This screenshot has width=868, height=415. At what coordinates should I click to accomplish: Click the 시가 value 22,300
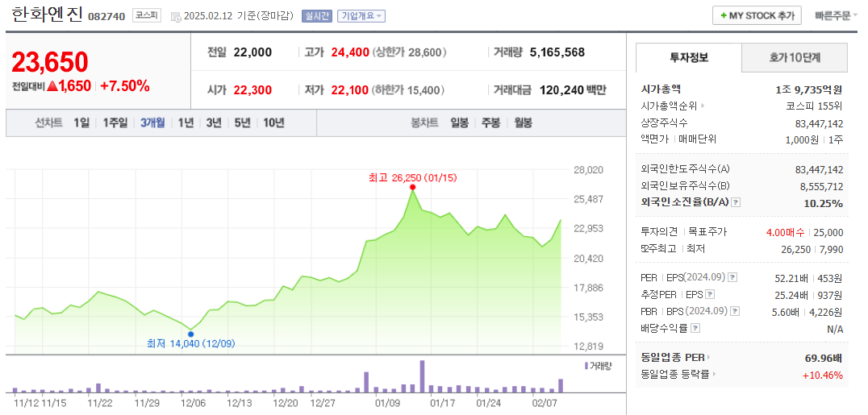pyautogui.click(x=252, y=89)
